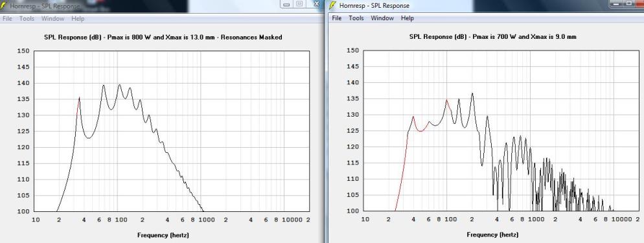644x243 pixels.
Task: Open the Window menu in the left Hornresp window
Action: (52, 19)
